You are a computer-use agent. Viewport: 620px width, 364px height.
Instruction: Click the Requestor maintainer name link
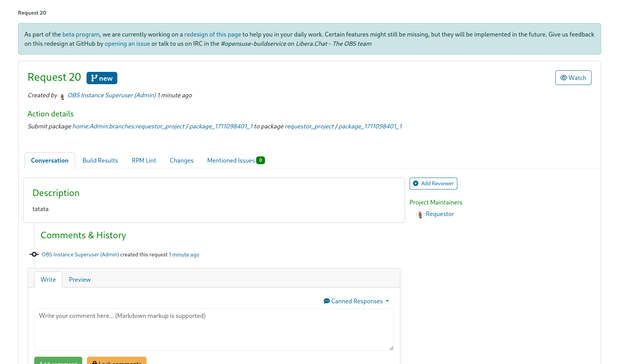click(440, 214)
